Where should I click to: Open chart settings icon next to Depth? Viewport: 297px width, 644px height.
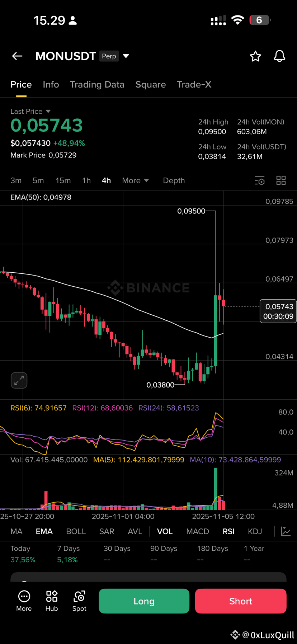point(260,180)
